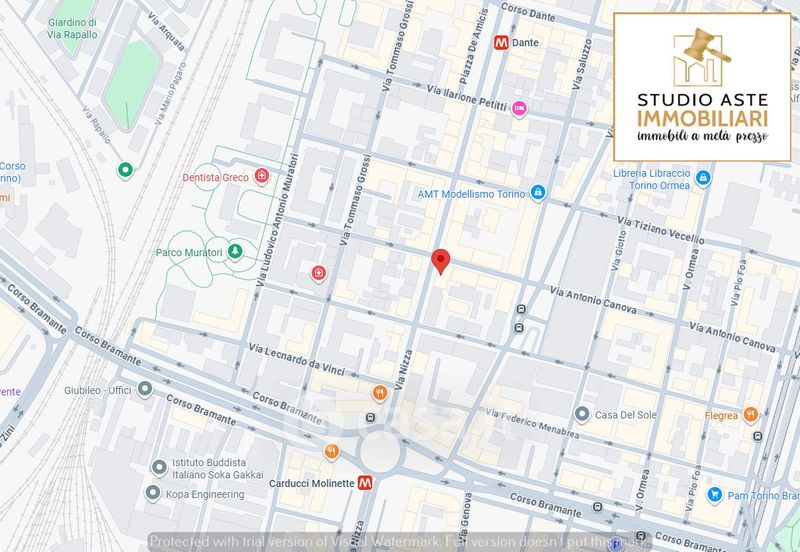Click the Istituto Buddista Italiano Soka Gakkai marker
The width and height of the screenshot is (800, 552).
tap(157, 467)
